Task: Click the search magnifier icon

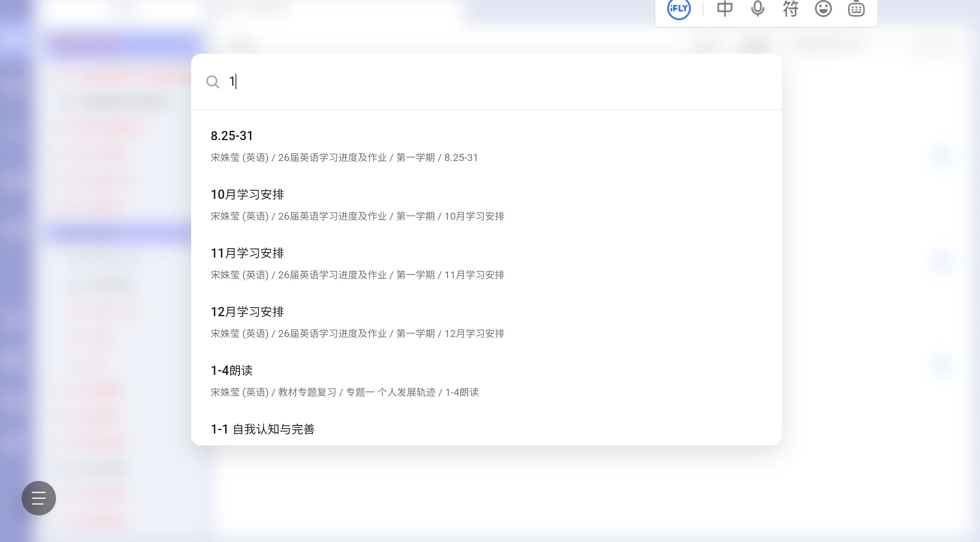Action: point(212,82)
